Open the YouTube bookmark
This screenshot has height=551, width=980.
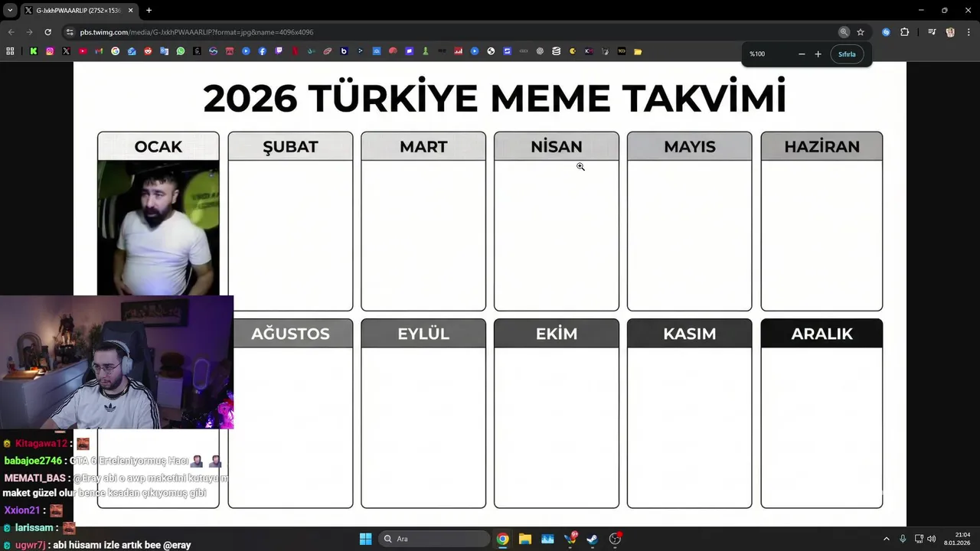click(83, 51)
